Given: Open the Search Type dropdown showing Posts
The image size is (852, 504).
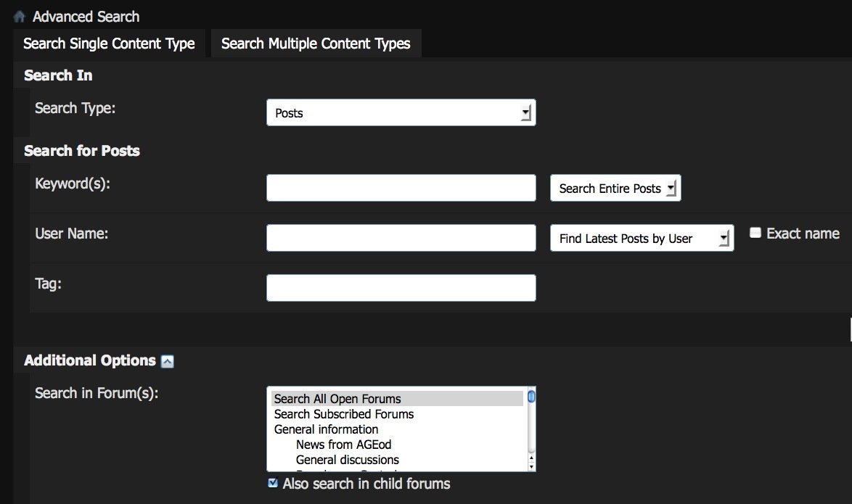Looking at the screenshot, I should pyautogui.click(x=401, y=113).
